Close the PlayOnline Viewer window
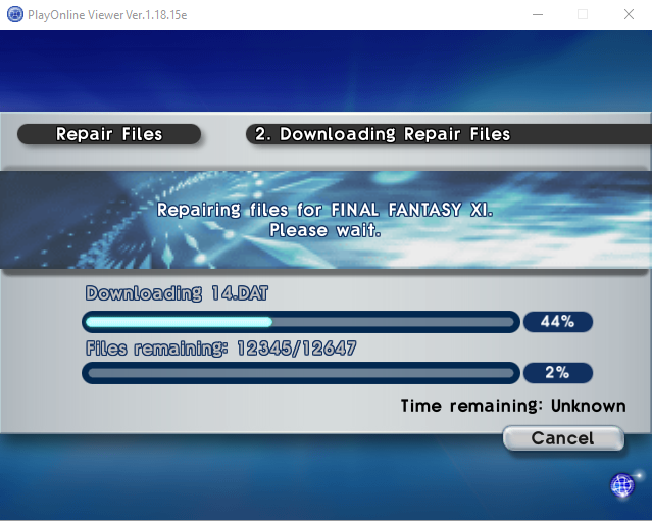Viewport: 652px width, 521px height. 629,15
